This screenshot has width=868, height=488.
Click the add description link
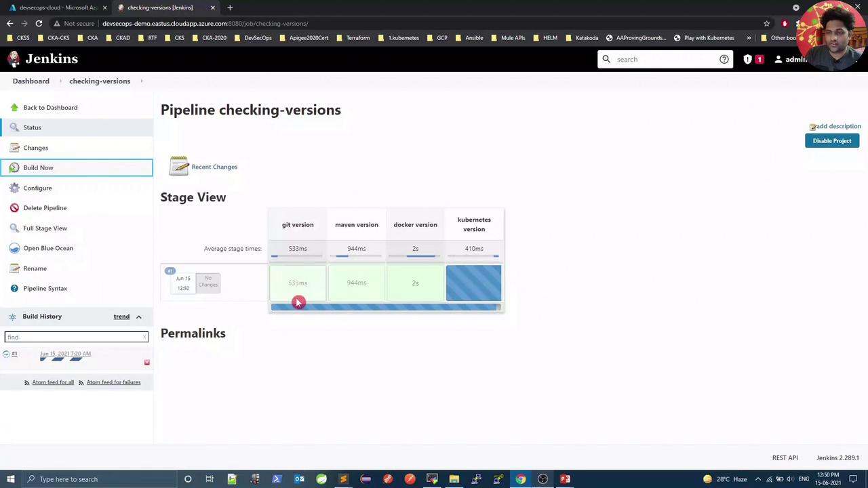(838, 126)
